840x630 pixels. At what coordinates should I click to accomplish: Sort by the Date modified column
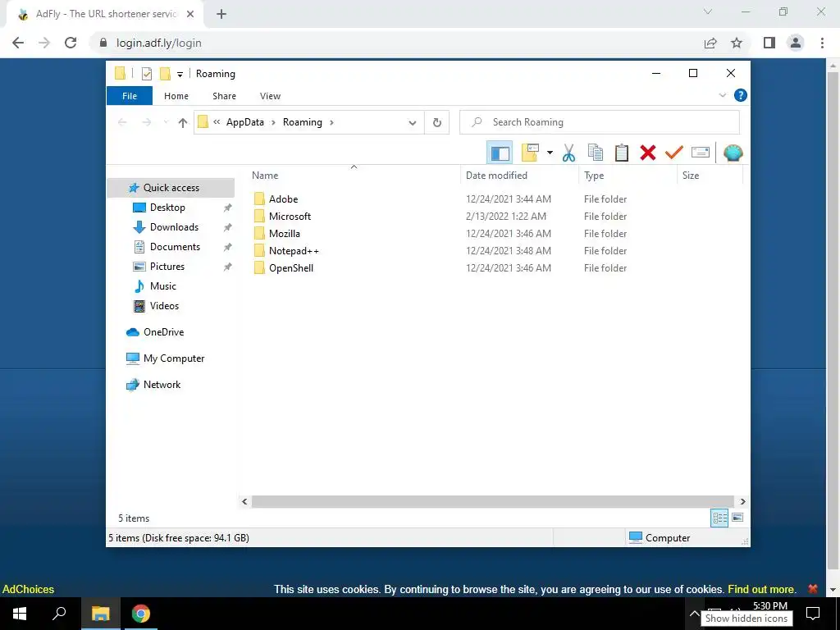[x=519, y=176]
